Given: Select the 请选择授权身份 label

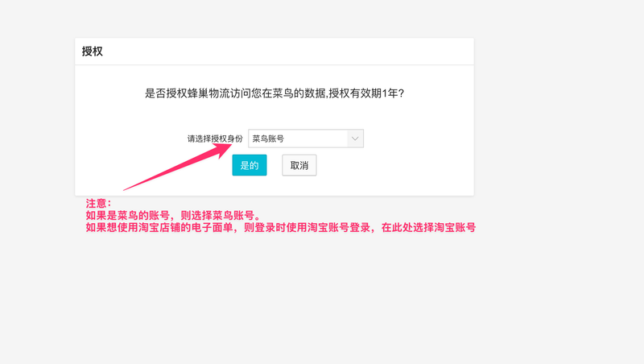Looking at the screenshot, I should tap(215, 139).
